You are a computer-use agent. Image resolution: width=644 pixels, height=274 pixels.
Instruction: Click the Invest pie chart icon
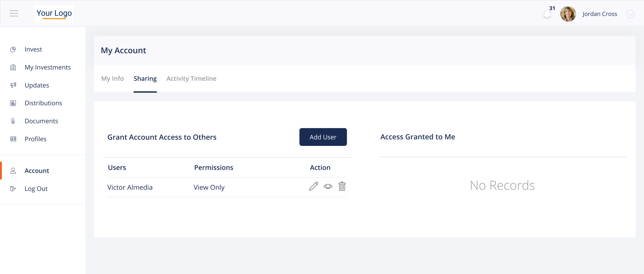[x=13, y=50]
